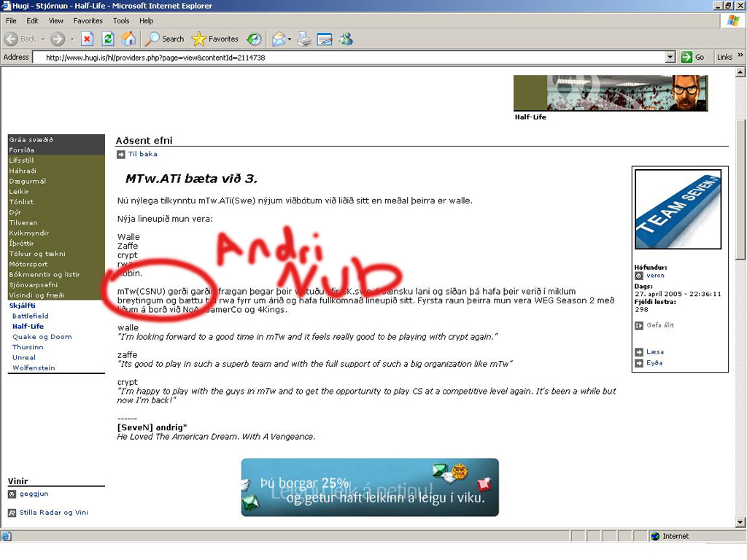The height and width of the screenshot is (560, 747).
Task: Open the Favorites menu
Action: (x=88, y=21)
